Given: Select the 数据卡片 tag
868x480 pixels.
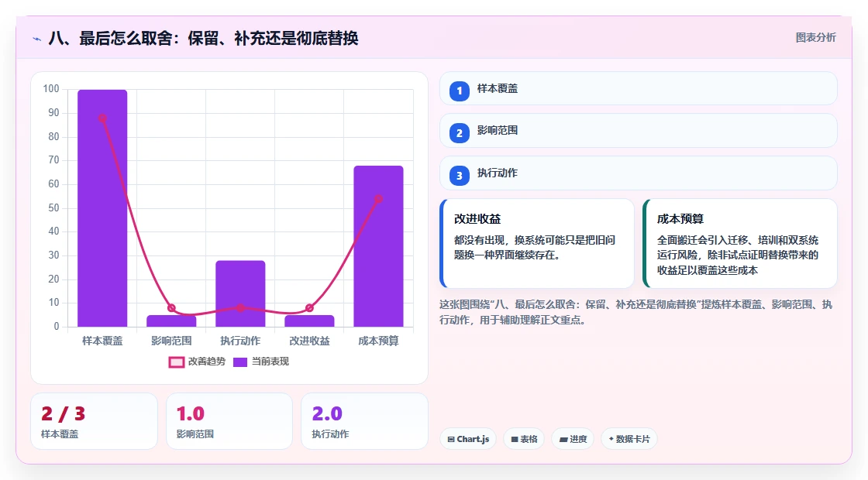Looking at the screenshot, I should [629, 439].
